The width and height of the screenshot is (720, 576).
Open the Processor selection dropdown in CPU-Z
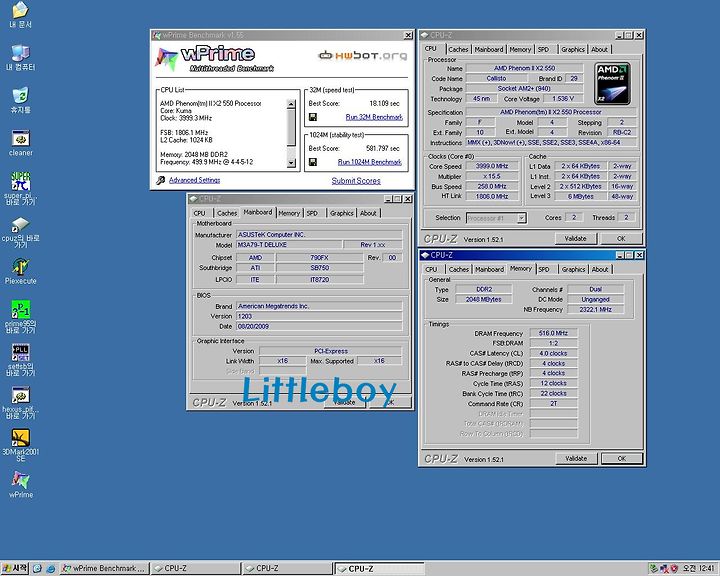(x=522, y=218)
